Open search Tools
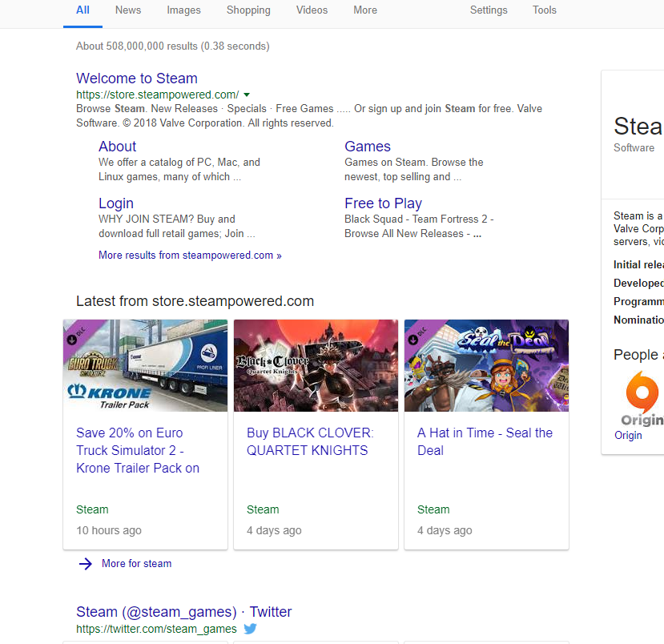The height and width of the screenshot is (644, 664). pos(544,10)
